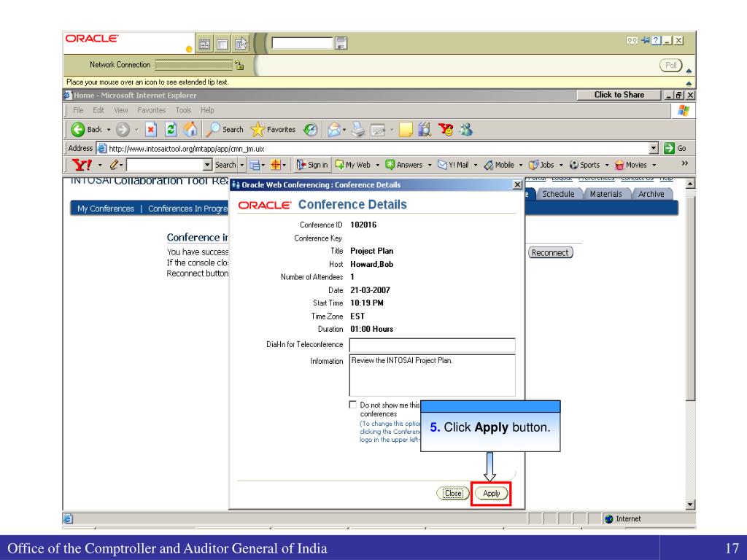Click the yellow note icon in IE toolbar
The image size is (747, 560).
coord(406,130)
